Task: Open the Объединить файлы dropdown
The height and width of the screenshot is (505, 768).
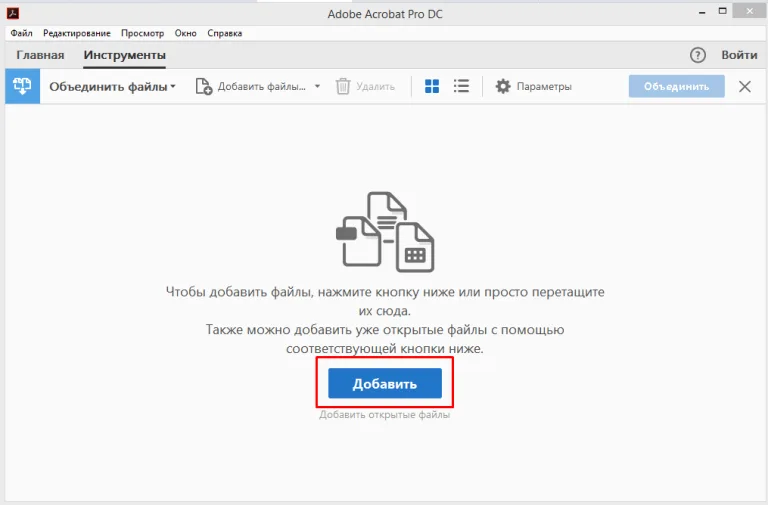Action: tap(112, 87)
